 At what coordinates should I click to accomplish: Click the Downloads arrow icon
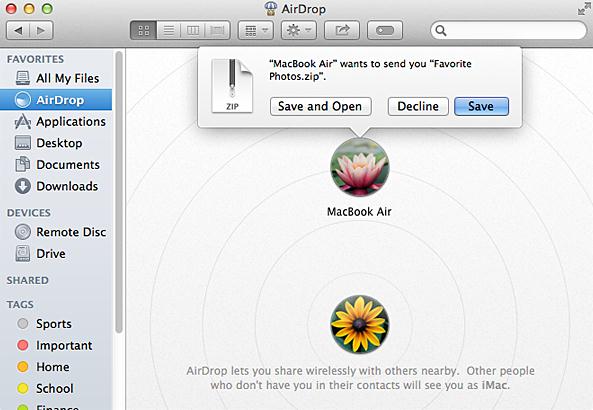click(23, 186)
